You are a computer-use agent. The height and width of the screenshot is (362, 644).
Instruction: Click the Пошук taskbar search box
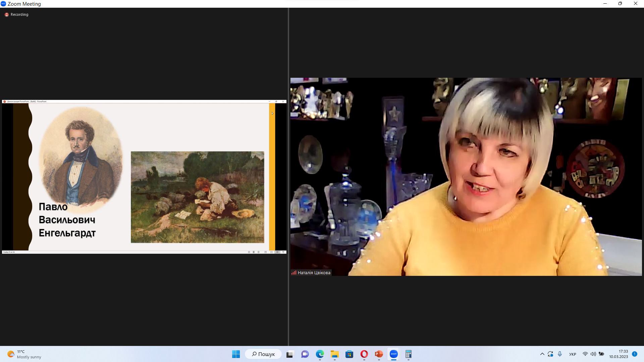click(x=263, y=354)
